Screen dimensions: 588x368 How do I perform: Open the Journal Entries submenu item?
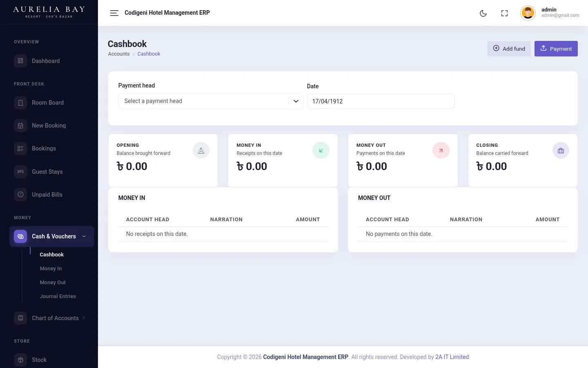coord(58,296)
